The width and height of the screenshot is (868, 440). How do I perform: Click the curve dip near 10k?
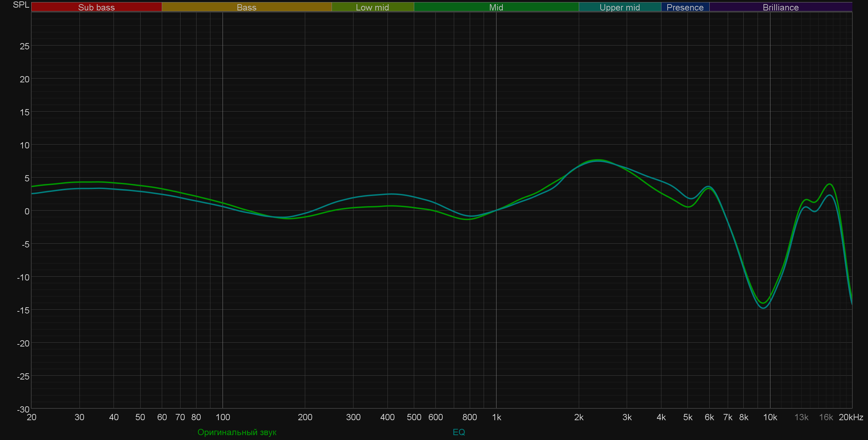click(x=763, y=305)
